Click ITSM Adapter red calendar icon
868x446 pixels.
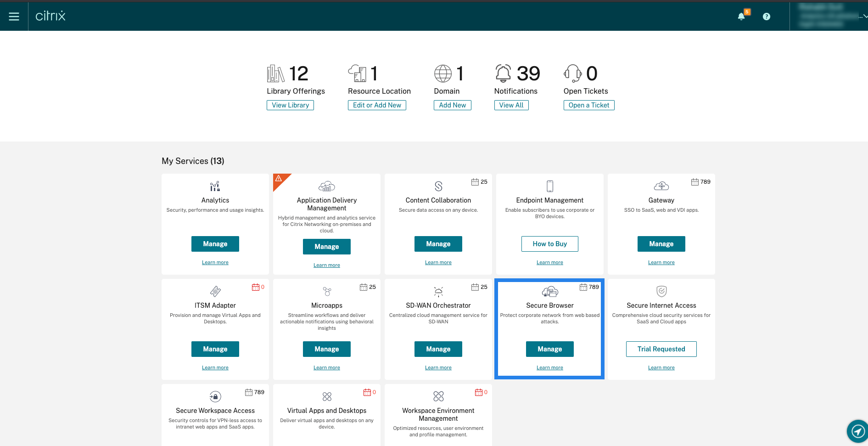click(x=256, y=287)
